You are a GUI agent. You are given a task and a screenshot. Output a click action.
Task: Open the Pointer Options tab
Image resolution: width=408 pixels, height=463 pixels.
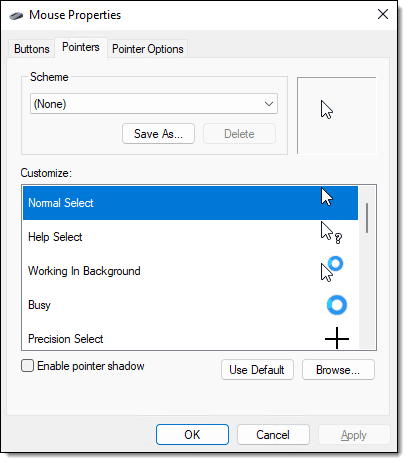[x=148, y=49]
